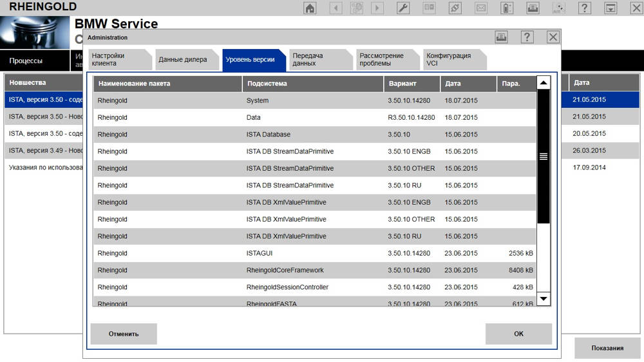
Task: Switch to Настройки клиента tab
Action: tap(118, 59)
